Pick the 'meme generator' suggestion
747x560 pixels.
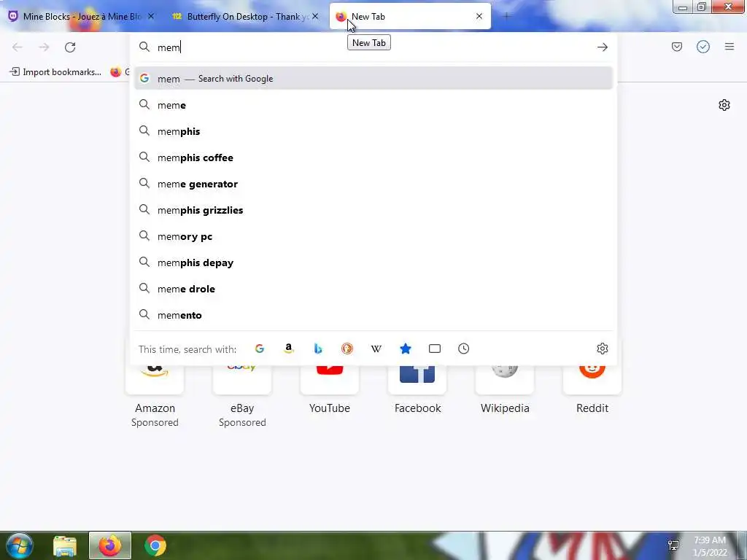373,184
